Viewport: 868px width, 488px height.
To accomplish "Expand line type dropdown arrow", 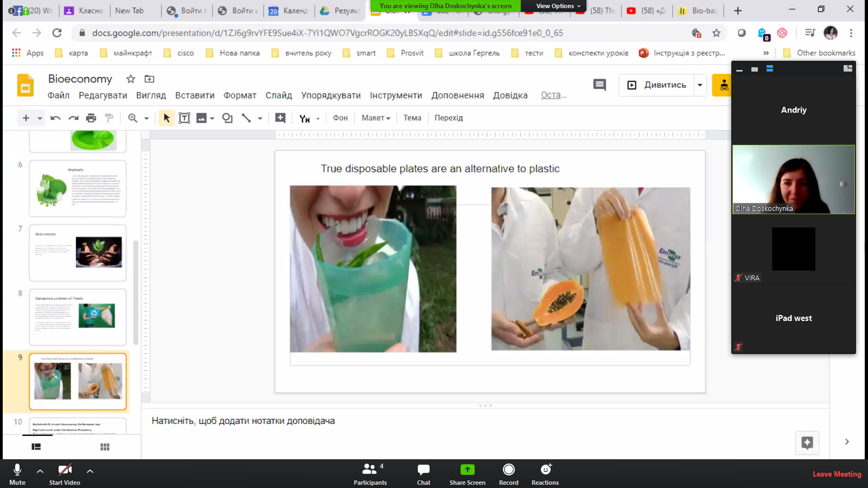I will pos(260,118).
